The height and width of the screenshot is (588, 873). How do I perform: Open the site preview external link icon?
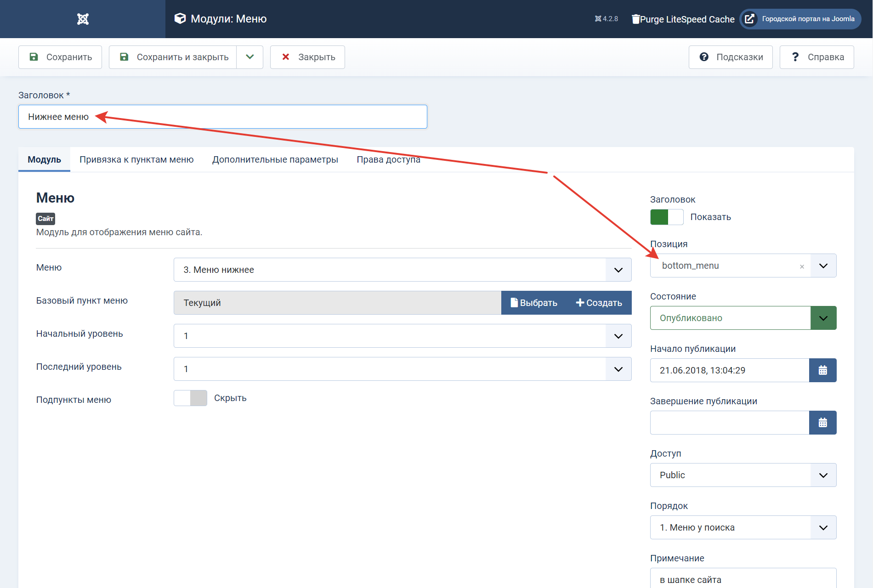749,19
